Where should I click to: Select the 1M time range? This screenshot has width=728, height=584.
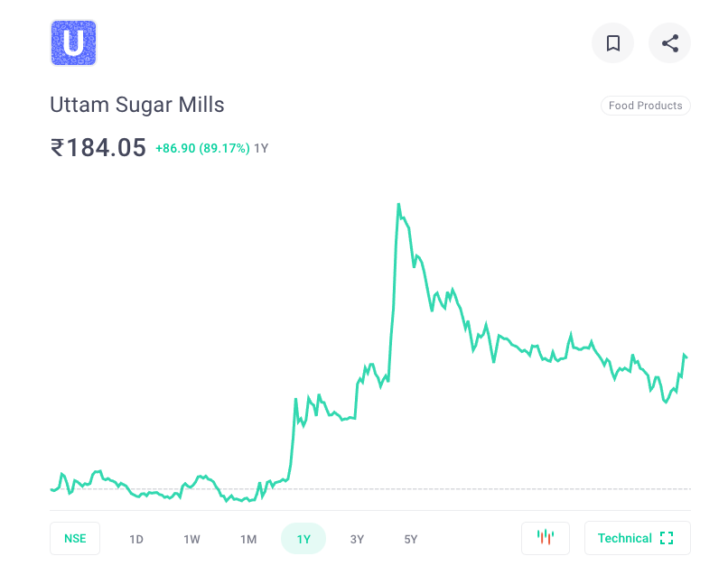point(248,539)
